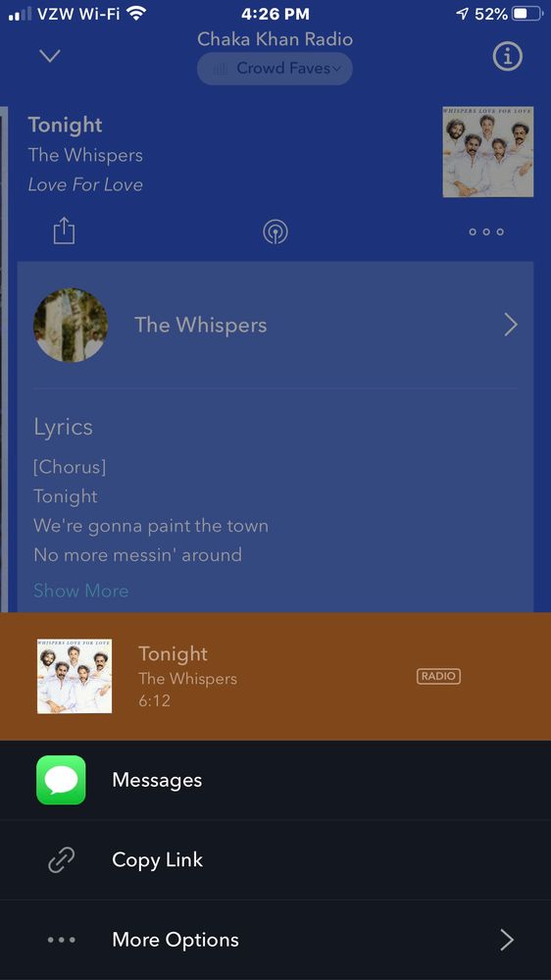Open the More Options arrow
This screenshot has height=980, width=551.
point(507,940)
